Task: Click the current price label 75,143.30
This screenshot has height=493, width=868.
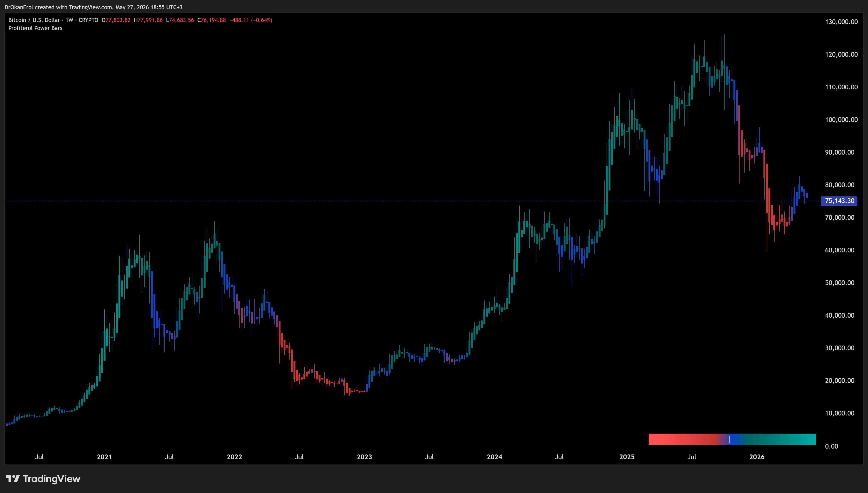Action: tap(839, 201)
